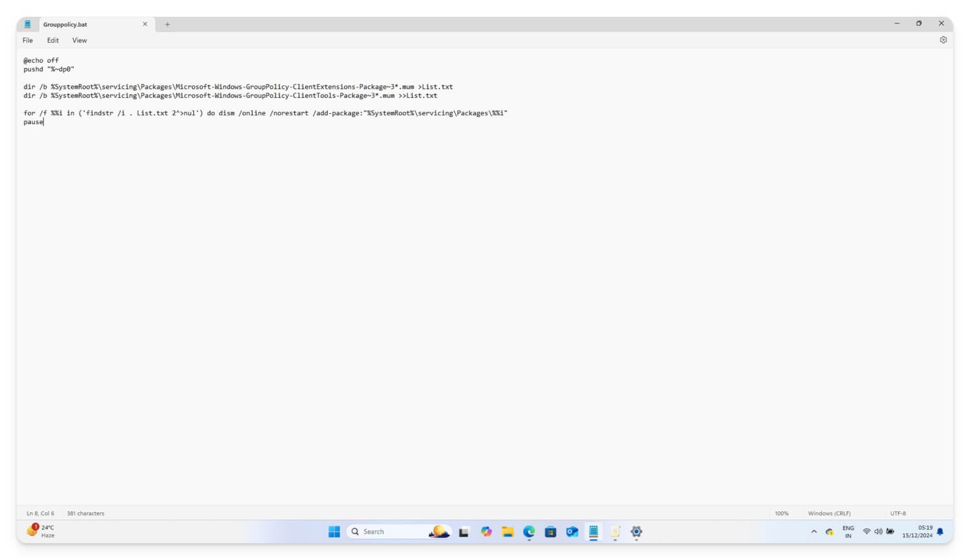Click the 100% zoom level in status bar
The height and width of the screenshot is (560, 970).
782,513
